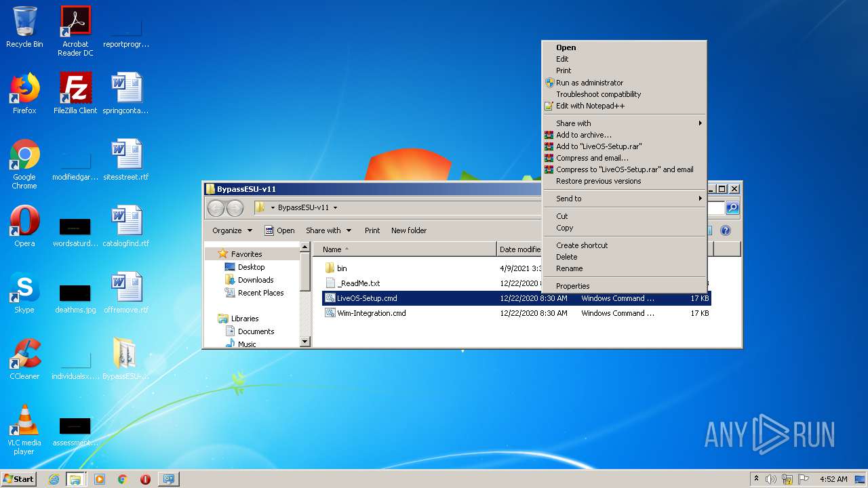Screen dimensions: 868x488
Task: Click Open in Explorer toolbar
Action: click(x=279, y=230)
